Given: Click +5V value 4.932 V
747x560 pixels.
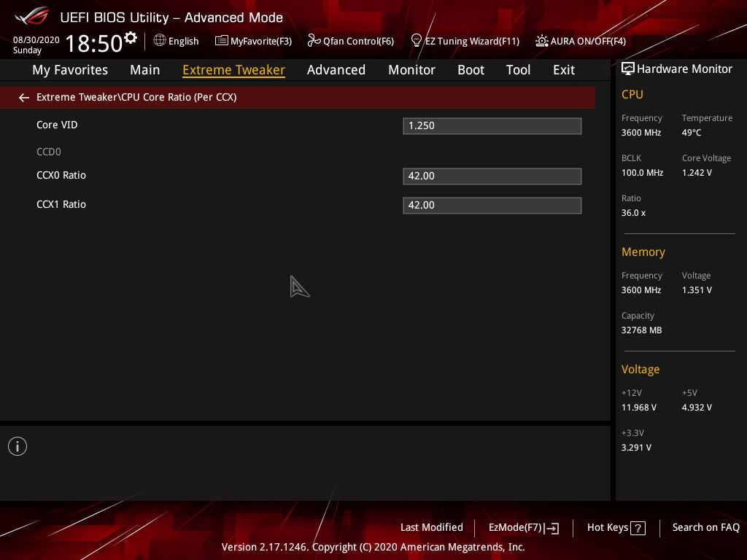Looking at the screenshot, I should tap(697, 408).
